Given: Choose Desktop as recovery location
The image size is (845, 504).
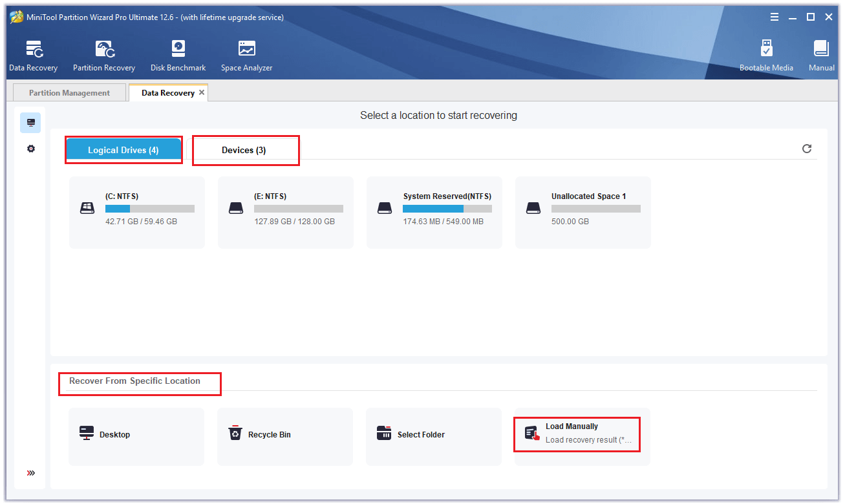Looking at the screenshot, I should (x=136, y=436).
